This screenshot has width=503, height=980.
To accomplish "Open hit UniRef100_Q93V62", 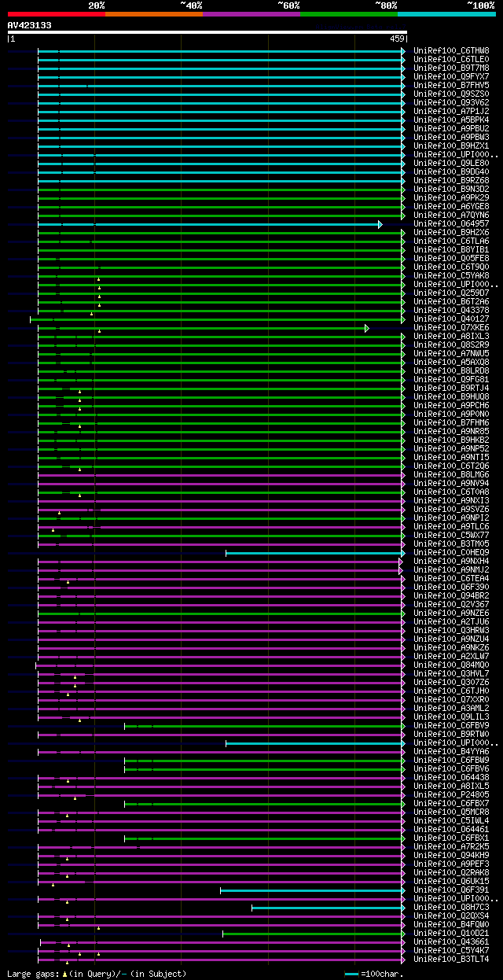I will [451, 102].
